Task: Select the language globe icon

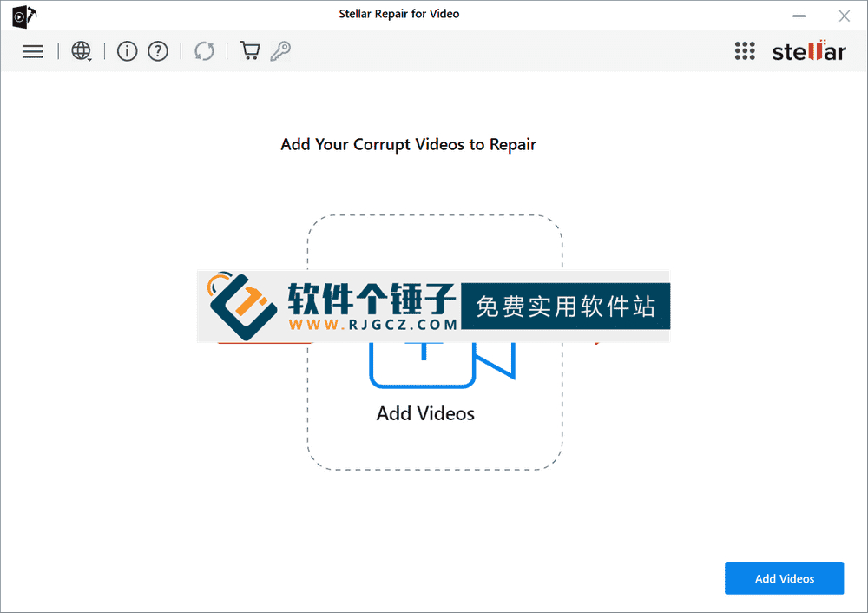Action: [79, 51]
